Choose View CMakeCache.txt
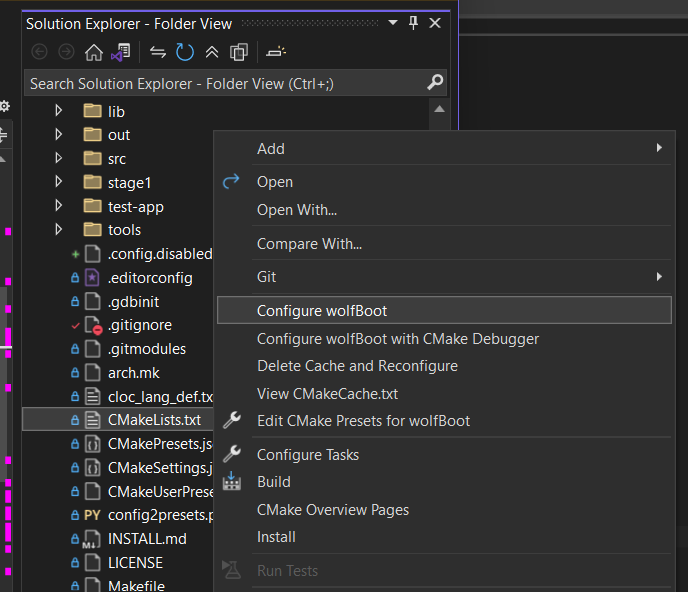 coord(444,394)
